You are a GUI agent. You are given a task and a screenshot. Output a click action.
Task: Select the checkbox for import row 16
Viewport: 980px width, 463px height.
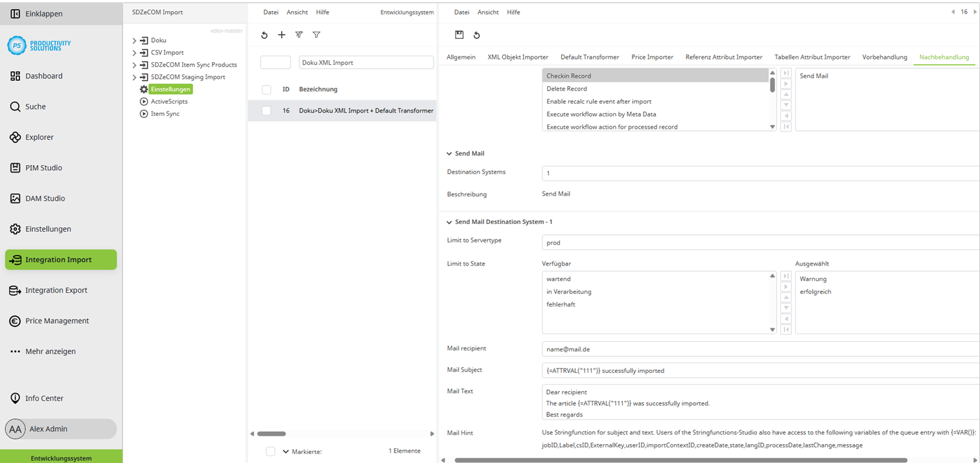266,110
